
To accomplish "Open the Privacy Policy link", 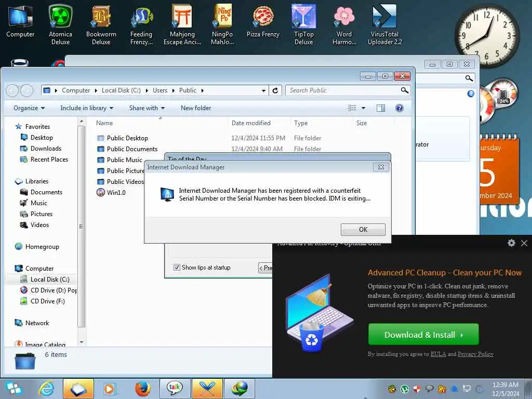I will click(x=475, y=354).
